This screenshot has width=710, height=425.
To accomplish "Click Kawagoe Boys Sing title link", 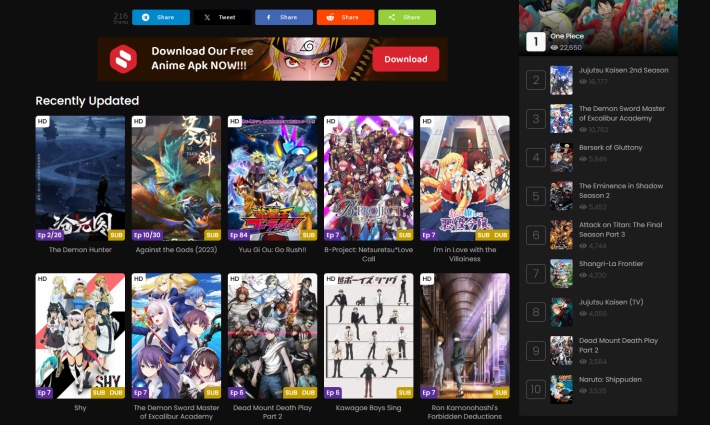I will tap(369, 408).
